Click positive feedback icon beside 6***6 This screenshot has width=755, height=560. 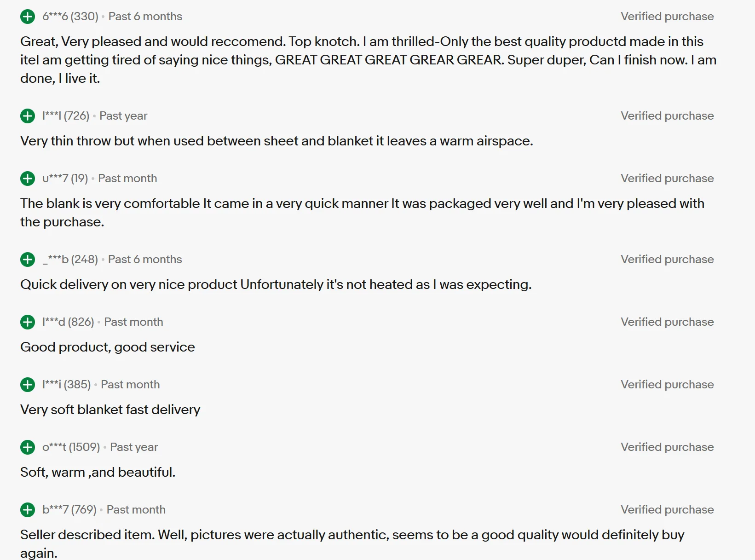tap(28, 17)
